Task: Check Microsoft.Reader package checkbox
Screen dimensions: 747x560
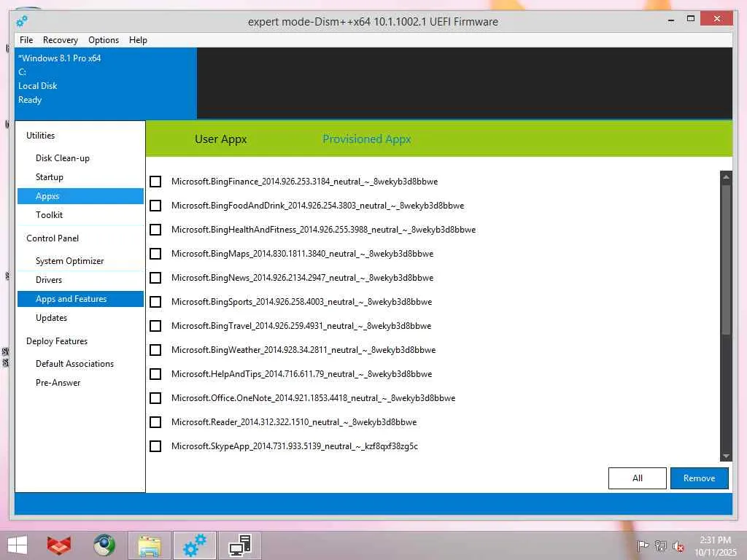Action: (x=155, y=422)
